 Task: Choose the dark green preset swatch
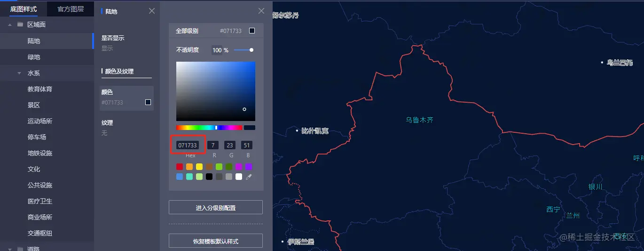pos(229,167)
